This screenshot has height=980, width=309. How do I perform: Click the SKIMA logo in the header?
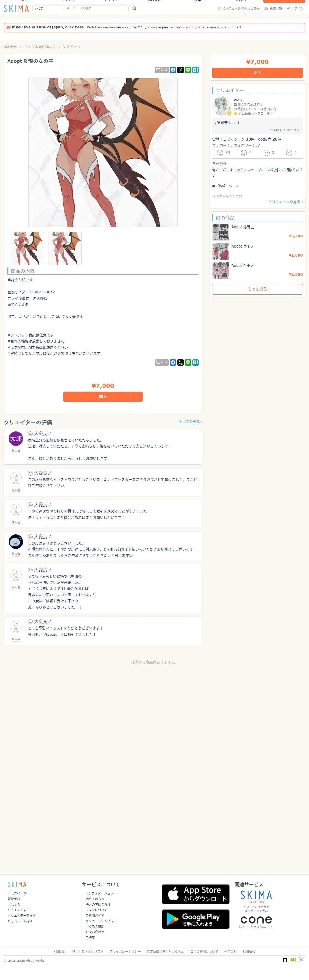pos(16,8)
